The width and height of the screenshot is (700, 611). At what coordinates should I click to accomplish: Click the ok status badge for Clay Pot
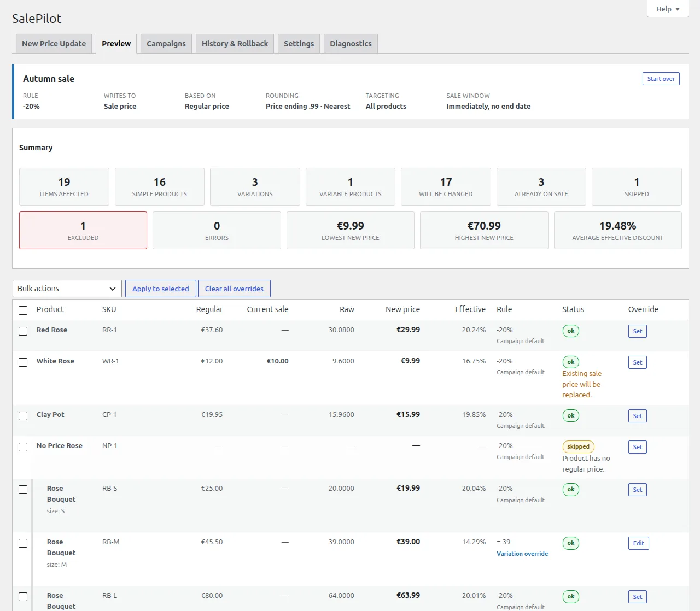[570, 415]
